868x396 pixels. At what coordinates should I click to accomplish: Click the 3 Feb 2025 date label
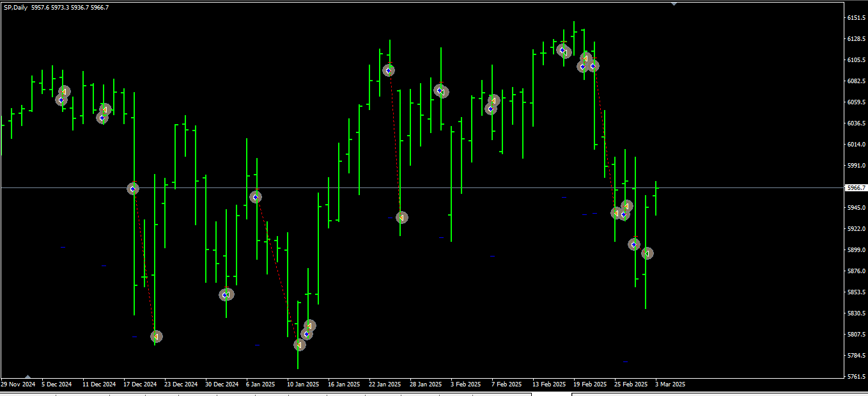465,384
